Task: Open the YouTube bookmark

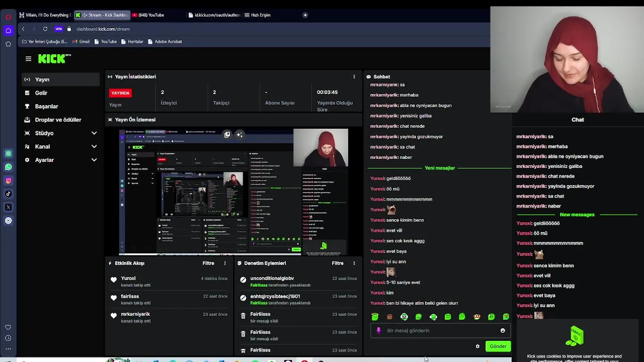Action: [105, 42]
